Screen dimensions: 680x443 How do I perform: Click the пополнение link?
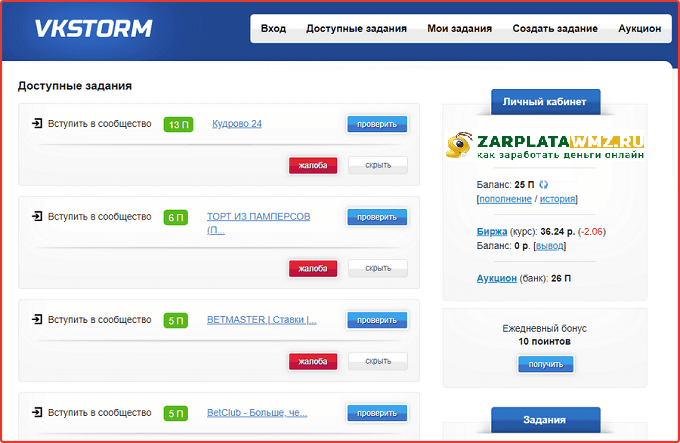(505, 199)
